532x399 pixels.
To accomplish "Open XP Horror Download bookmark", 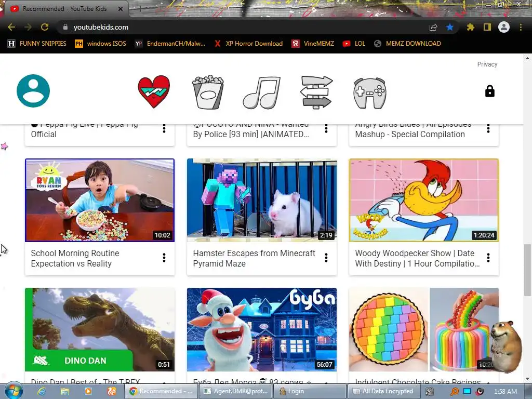I will [x=249, y=44].
